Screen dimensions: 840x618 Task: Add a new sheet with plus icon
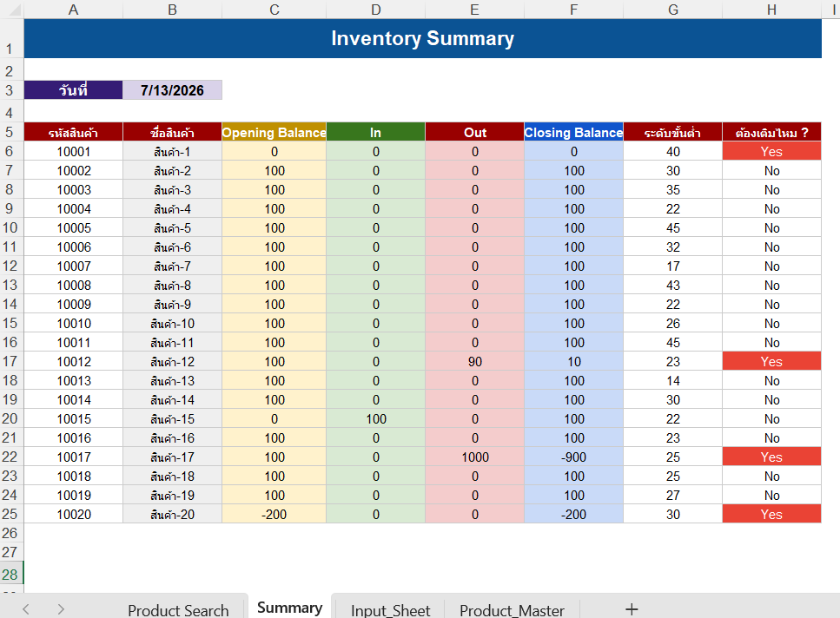(x=632, y=609)
